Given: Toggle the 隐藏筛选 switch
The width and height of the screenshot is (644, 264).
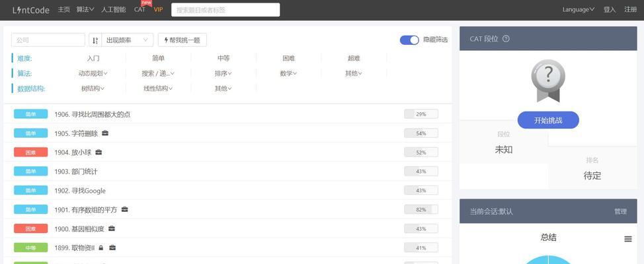Looking at the screenshot, I should 409,40.
